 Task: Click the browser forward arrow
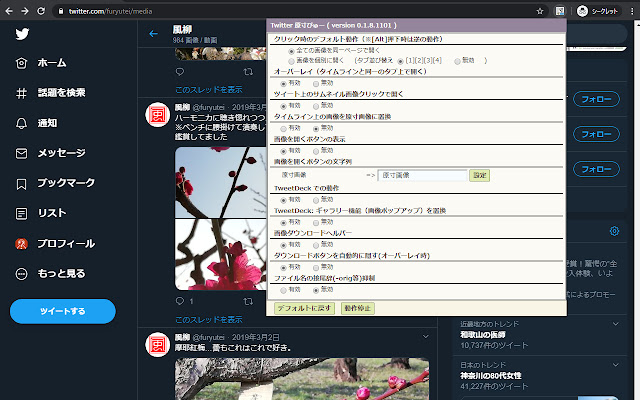(x=25, y=11)
